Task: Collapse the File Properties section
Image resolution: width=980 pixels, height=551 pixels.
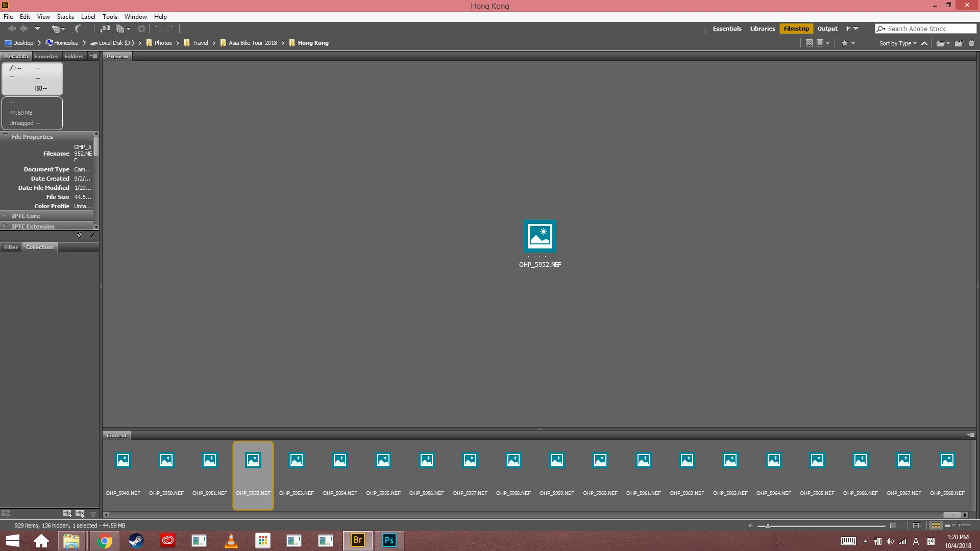Action: click(6, 136)
